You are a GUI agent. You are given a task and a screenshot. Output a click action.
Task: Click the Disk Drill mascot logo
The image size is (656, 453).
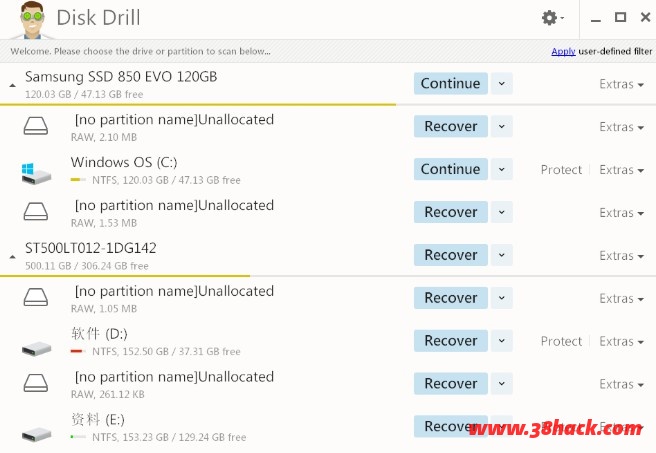(x=32, y=19)
